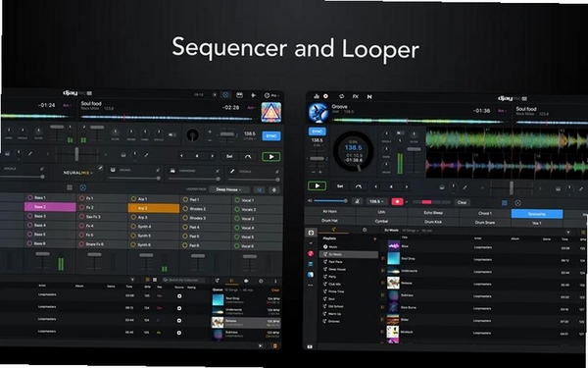The width and height of the screenshot is (588, 368).
Task: Click the Groove track album artwork
Action: pos(318,112)
